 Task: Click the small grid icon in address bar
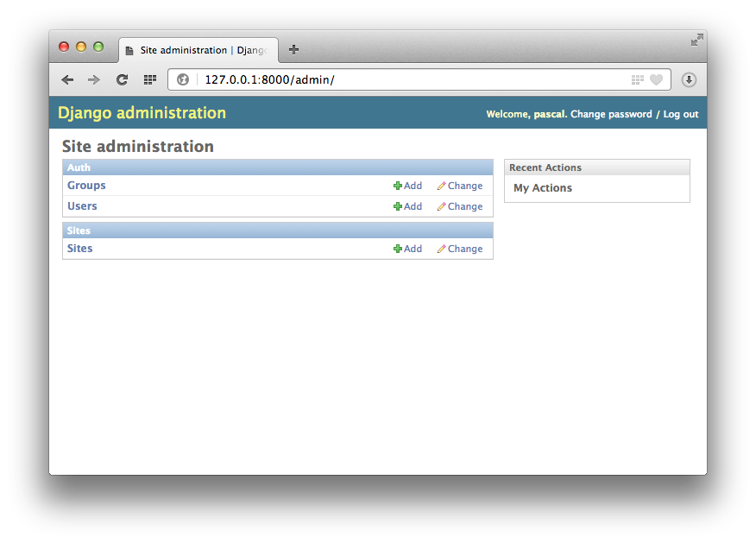click(x=638, y=79)
